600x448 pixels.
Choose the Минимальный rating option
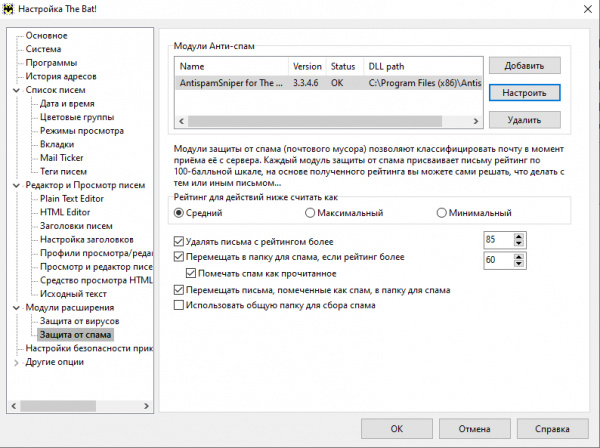(x=442, y=213)
